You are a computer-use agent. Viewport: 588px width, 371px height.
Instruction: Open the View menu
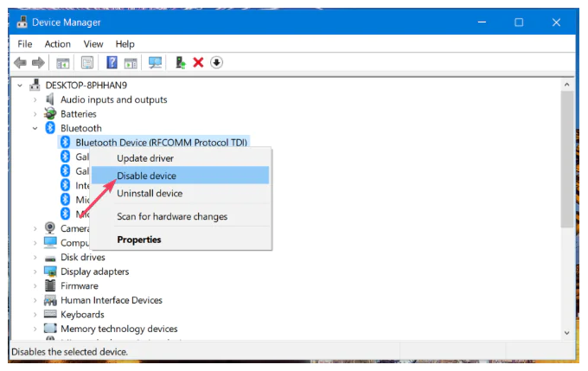click(x=93, y=44)
